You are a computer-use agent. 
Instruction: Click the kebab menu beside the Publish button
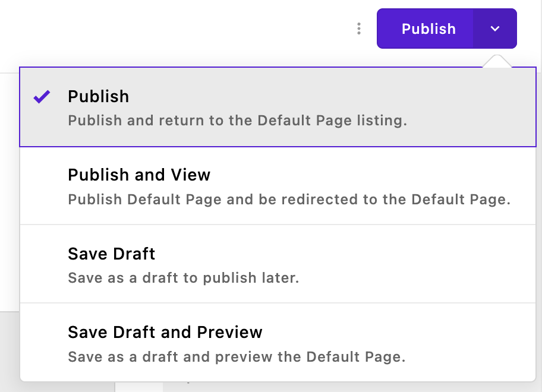[358, 28]
